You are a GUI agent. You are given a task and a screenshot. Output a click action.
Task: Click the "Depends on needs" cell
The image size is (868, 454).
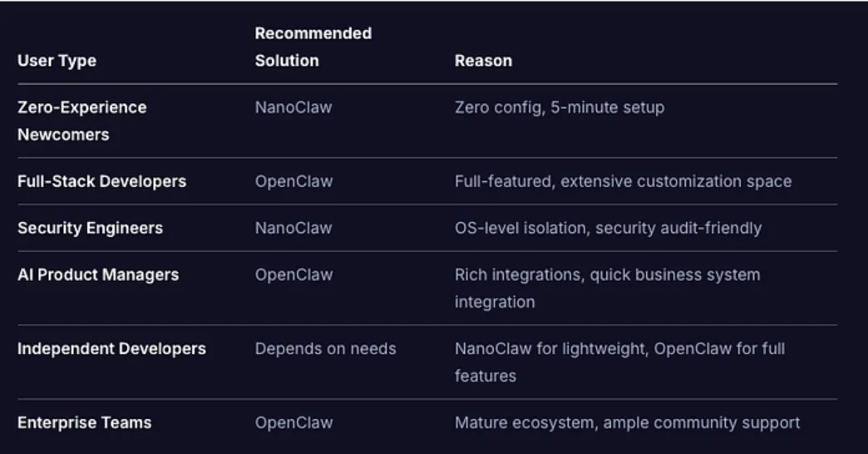tap(325, 348)
